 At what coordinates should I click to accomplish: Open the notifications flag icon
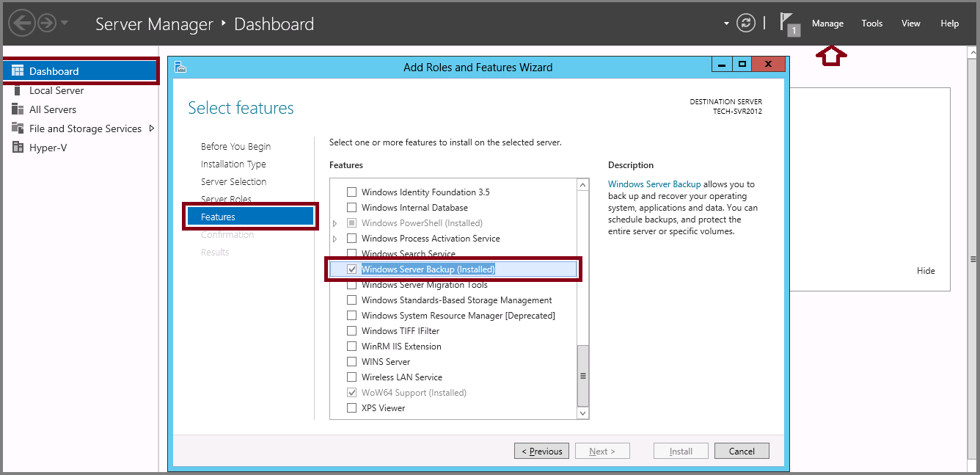(789, 23)
